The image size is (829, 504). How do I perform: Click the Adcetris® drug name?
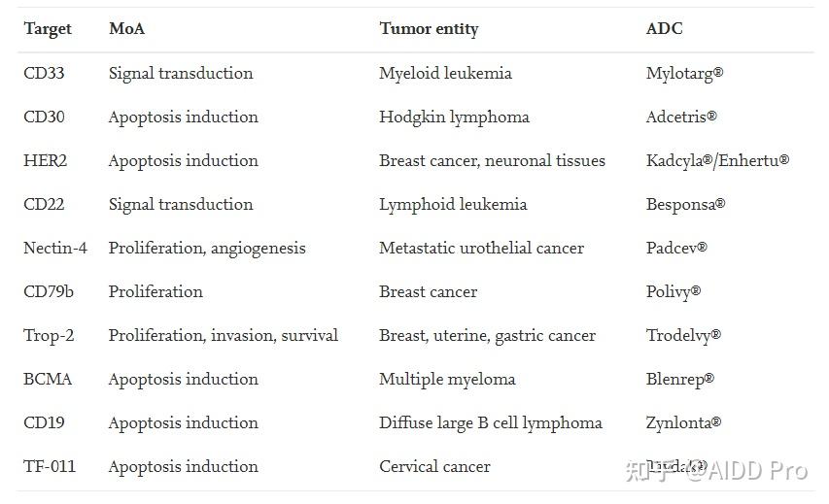coord(681,117)
